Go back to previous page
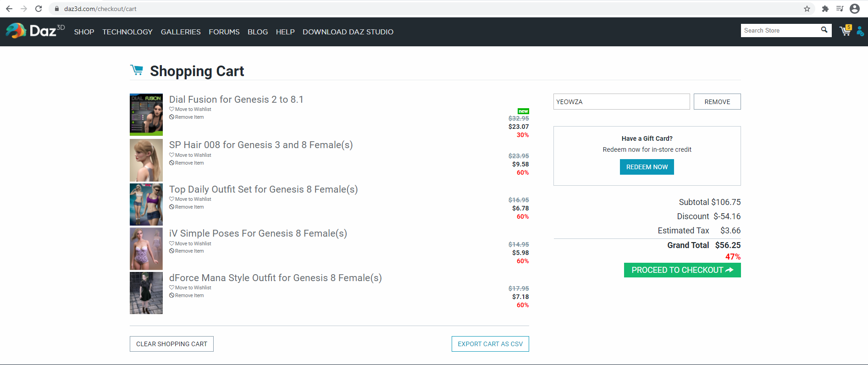 [9, 9]
